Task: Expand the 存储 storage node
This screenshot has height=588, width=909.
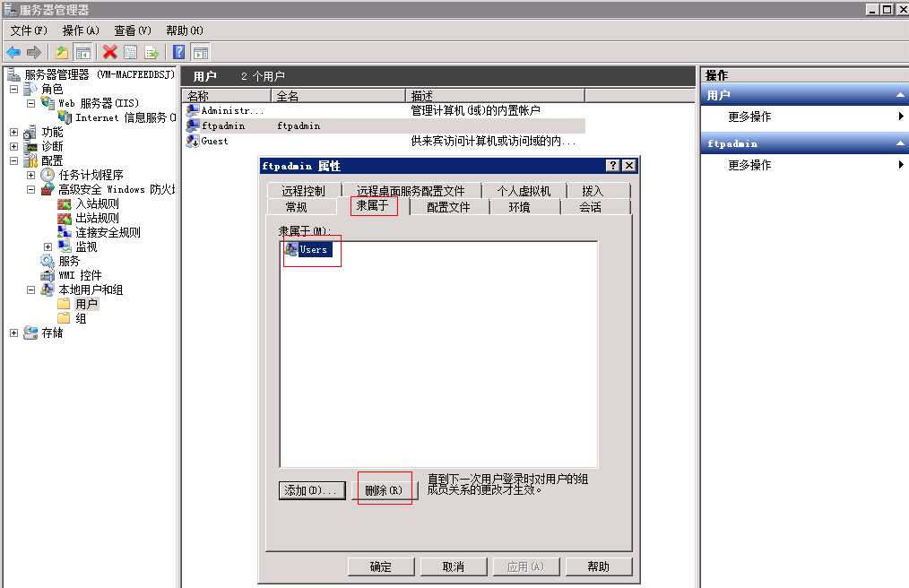Action: click(x=14, y=333)
